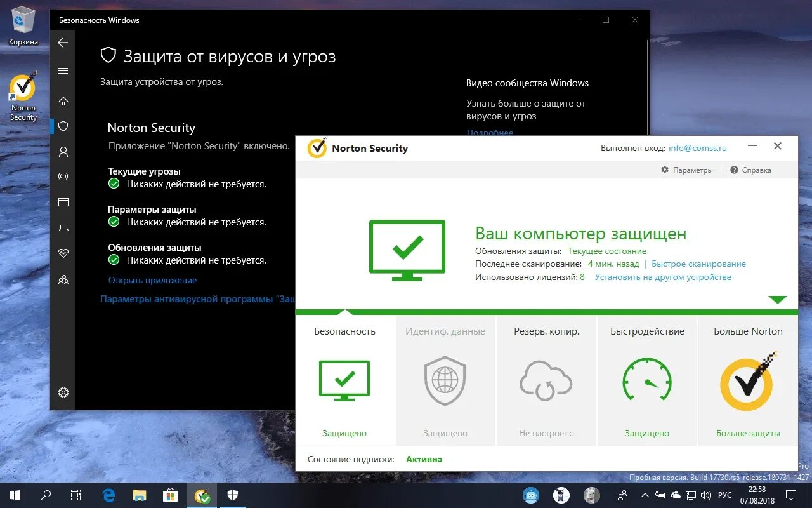This screenshot has width=812, height=508.
Task: Select the Быстродействие tab
Action: click(647, 331)
